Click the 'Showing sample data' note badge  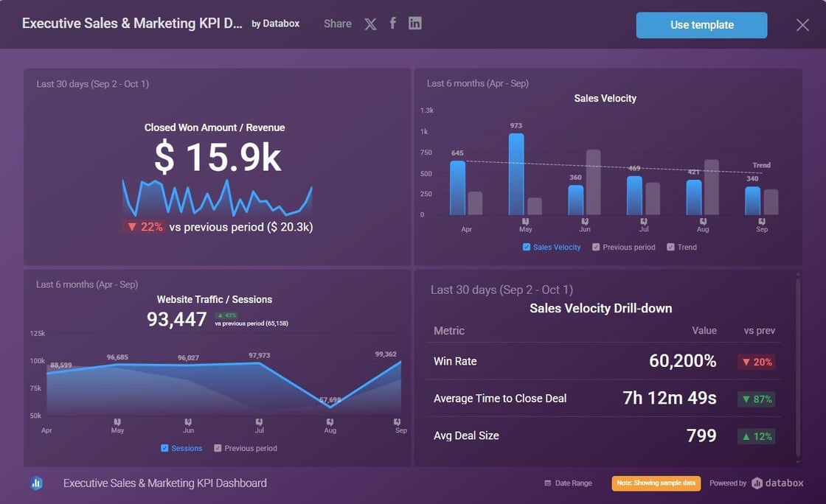[656, 483]
